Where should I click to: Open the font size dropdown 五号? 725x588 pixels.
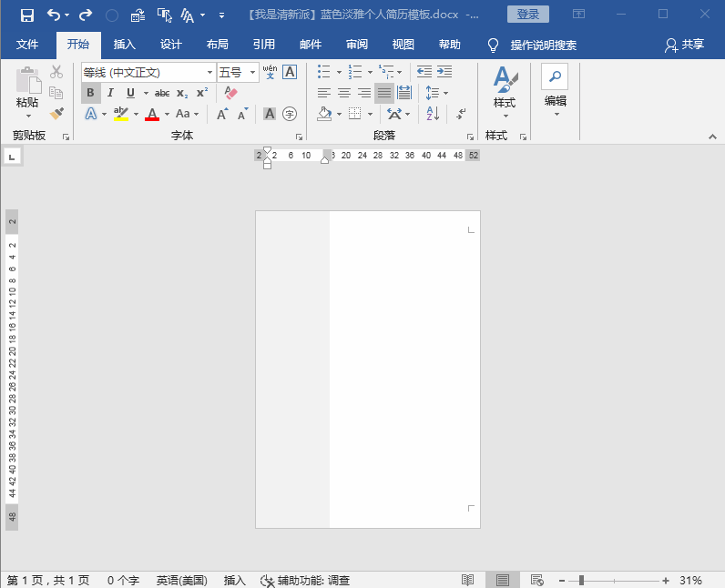tap(252, 73)
